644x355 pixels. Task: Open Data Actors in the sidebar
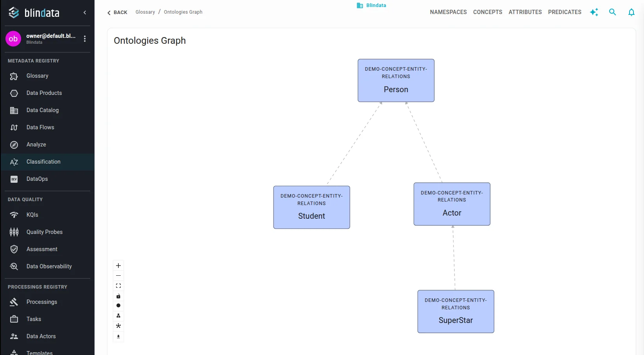[x=47, y=336]
